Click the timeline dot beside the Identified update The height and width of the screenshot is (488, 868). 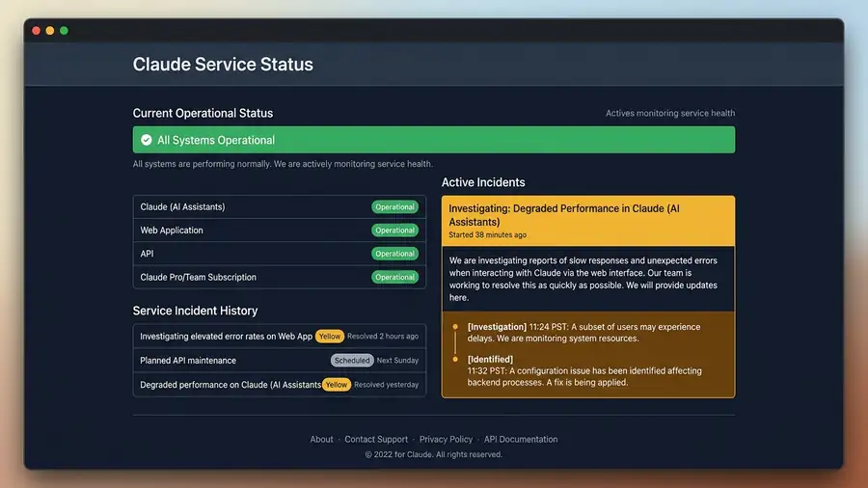coord(455,359)
